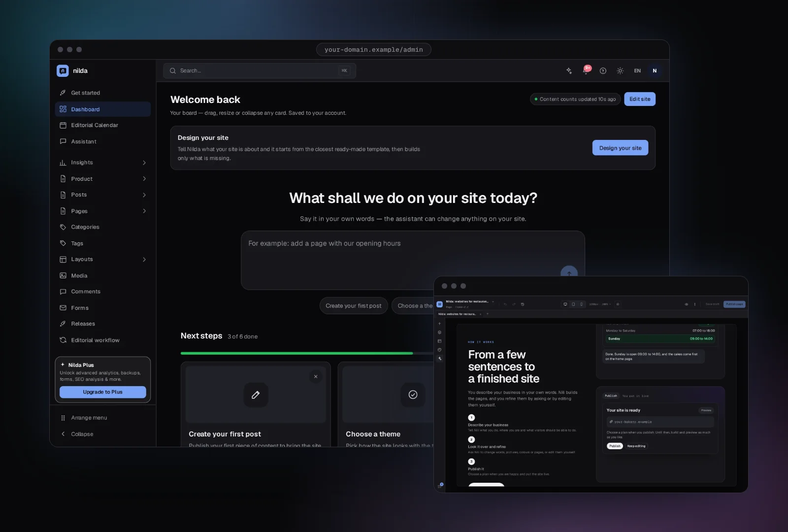
Task: Click the Editorial workflow cycle icon
Action: coord(63,340)
